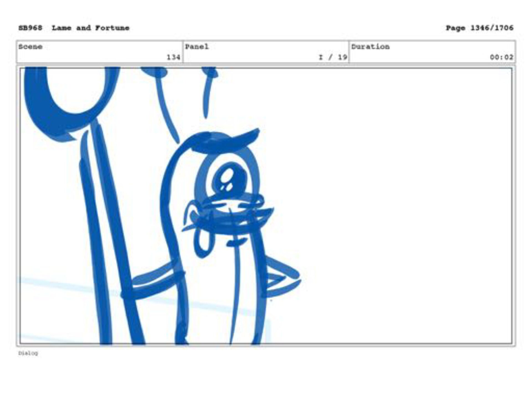Click the 'Duration' header label
This screenshot has height=412, width=532.
click(370, 47)
